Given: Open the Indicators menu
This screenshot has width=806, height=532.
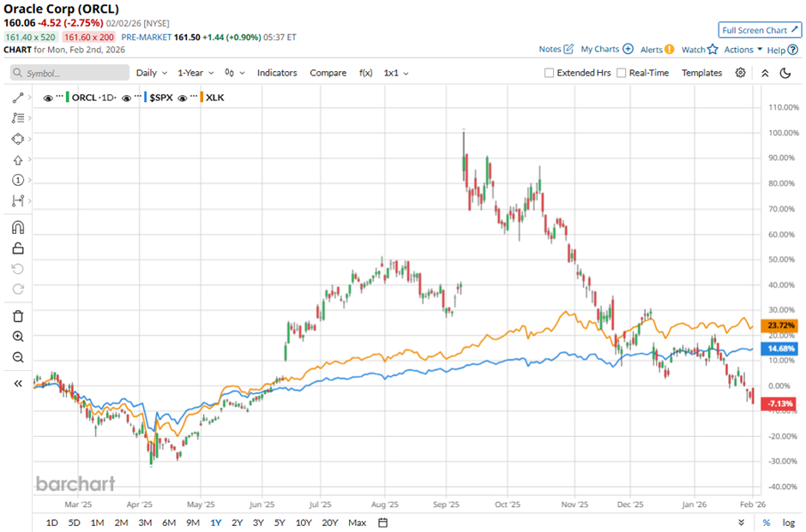Looking at the screenshot, I should [x=277, y=73].
